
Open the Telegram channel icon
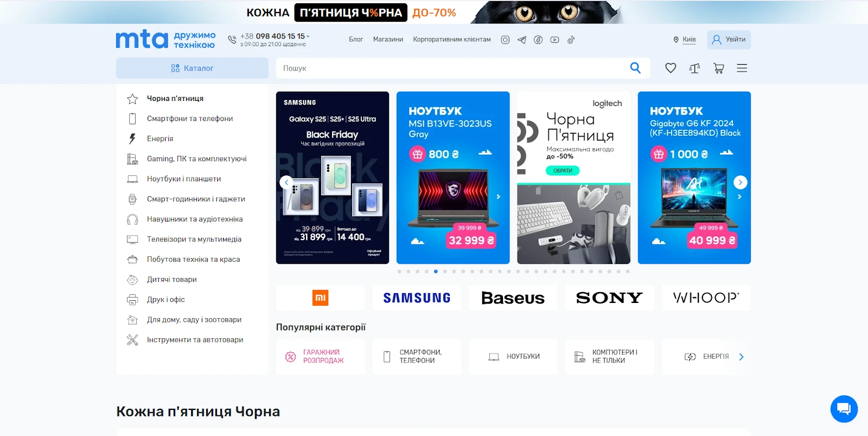(x=522, y=40)
